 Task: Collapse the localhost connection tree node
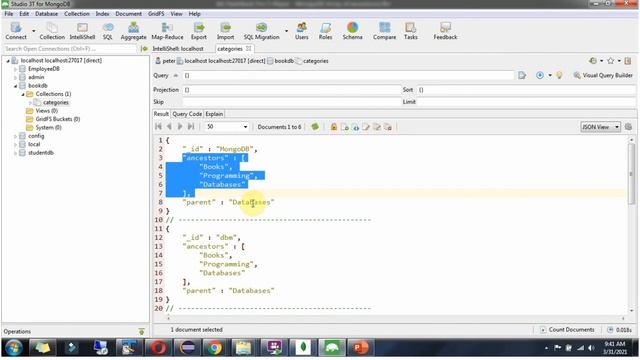[8, 60]
